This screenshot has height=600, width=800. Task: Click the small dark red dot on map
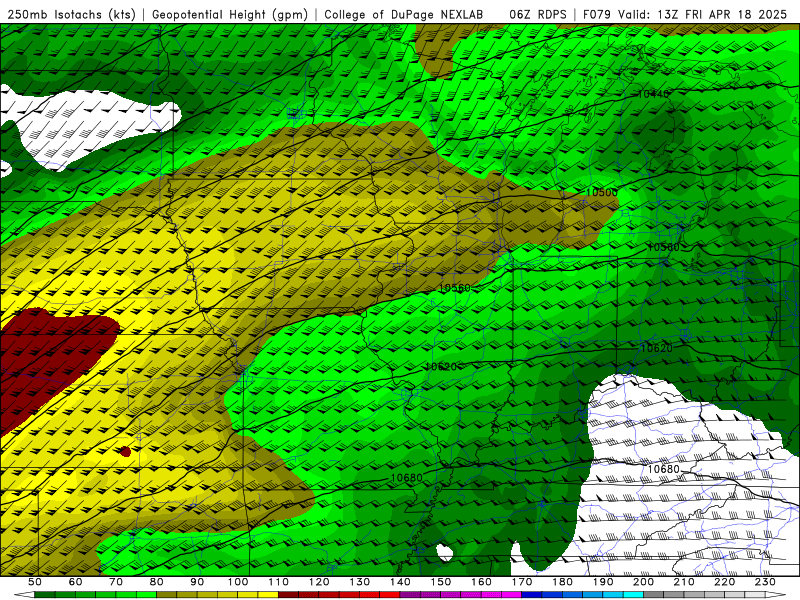126,452
